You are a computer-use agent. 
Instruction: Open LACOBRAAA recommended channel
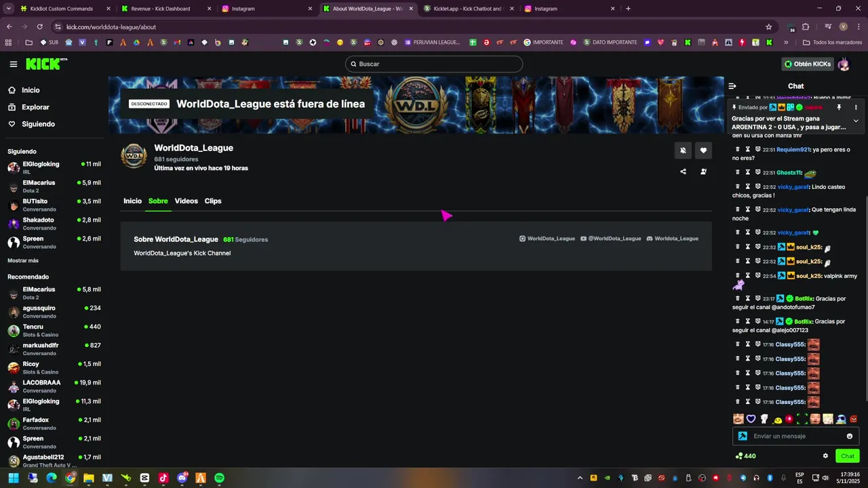[x=54, y=386]
